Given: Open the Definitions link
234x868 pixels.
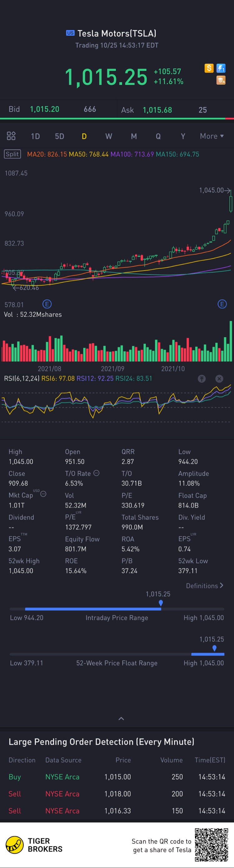Looking at the screenshot, I should (204, 586).
